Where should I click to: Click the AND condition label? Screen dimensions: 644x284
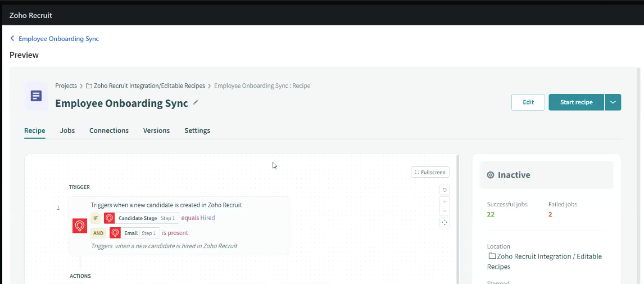pos(98,233)
